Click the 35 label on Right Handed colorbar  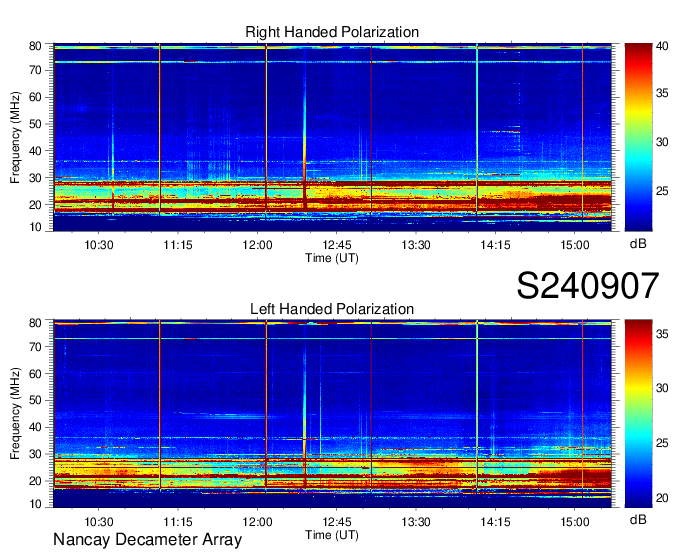click(x=662, y=93)
